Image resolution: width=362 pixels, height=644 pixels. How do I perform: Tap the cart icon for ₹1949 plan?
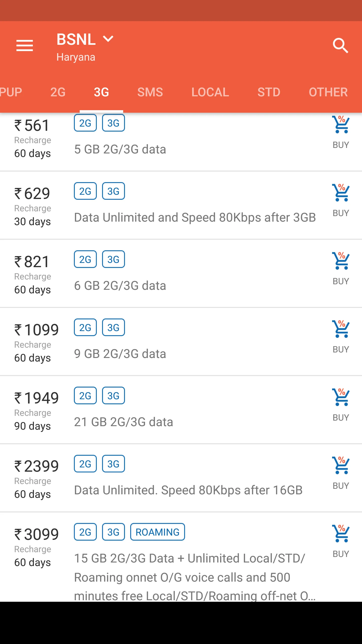[x=341, y=397]
